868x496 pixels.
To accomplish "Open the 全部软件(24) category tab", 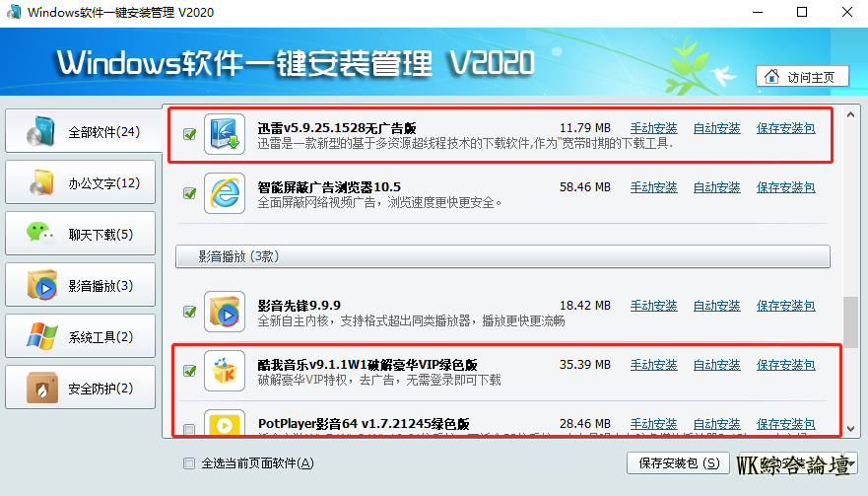I will coord(80,131).
